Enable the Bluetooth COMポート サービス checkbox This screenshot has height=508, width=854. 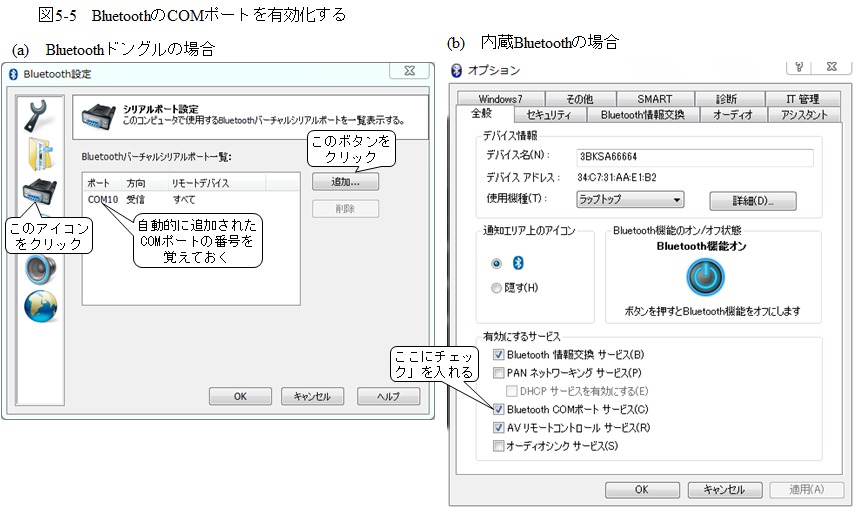pos(499,408)
